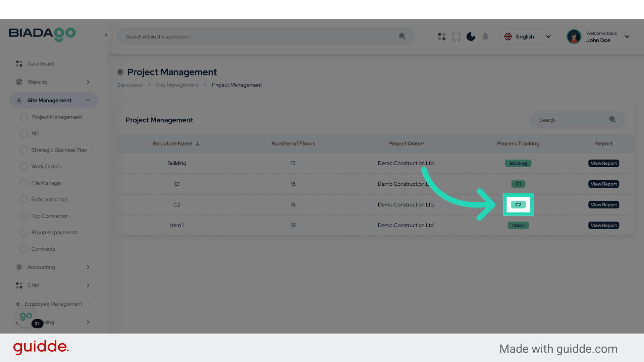Screen dimensions: 644x362
Task: Click the C2 process tracking badge
Action: (x=518, y=205)
